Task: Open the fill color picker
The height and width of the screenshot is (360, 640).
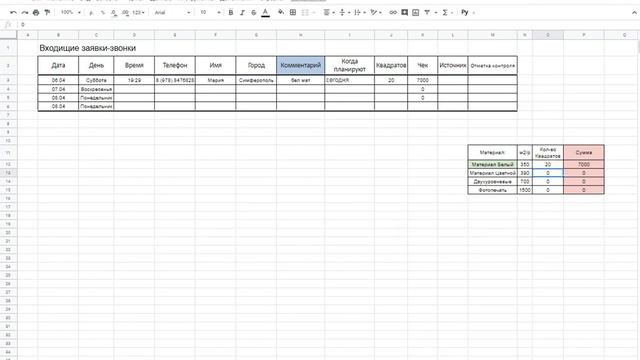Action: tap(281, 13)
